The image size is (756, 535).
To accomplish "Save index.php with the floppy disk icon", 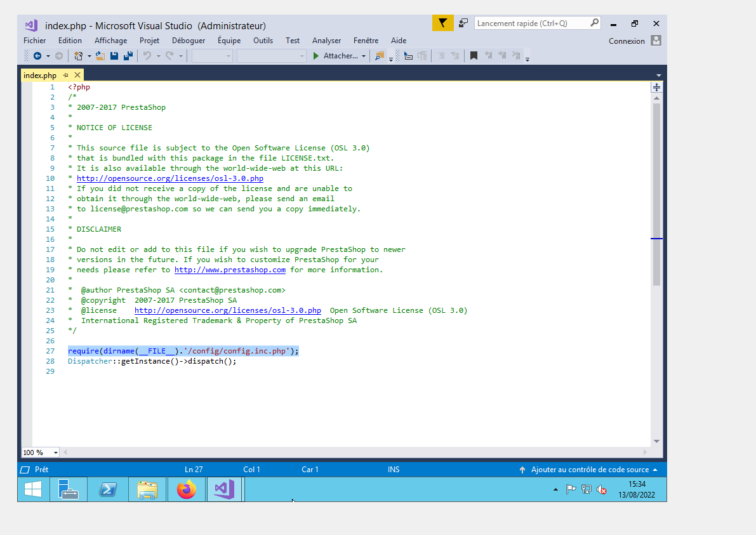I will 114,56.
